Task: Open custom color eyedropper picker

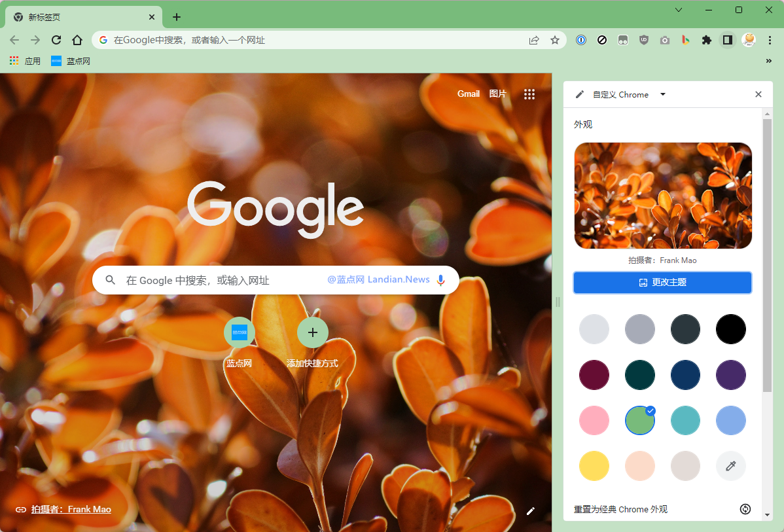Action: point(730,466)
